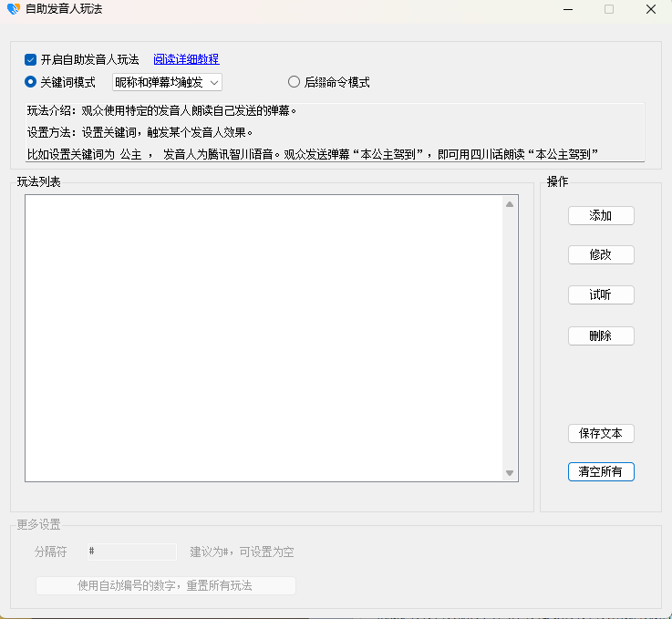Click the 设置方法 description text line
672x619 pixels.
click(x=140, y=133)
